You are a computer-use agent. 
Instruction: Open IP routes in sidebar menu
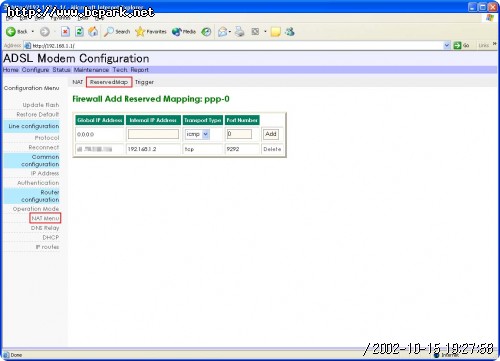coord(47,247)
